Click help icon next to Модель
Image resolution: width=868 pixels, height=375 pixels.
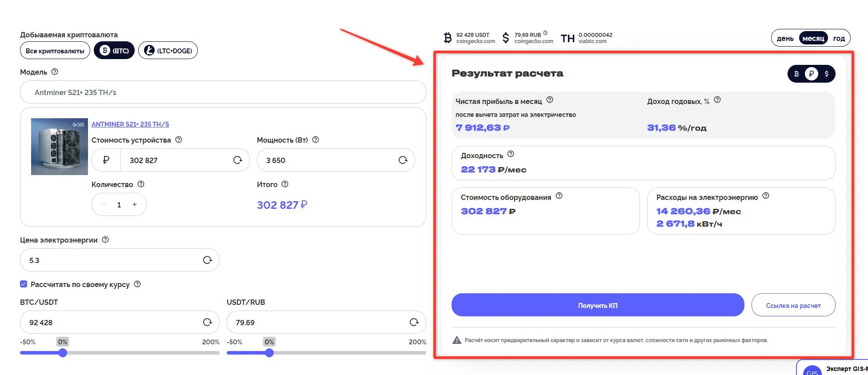[55, 72]
